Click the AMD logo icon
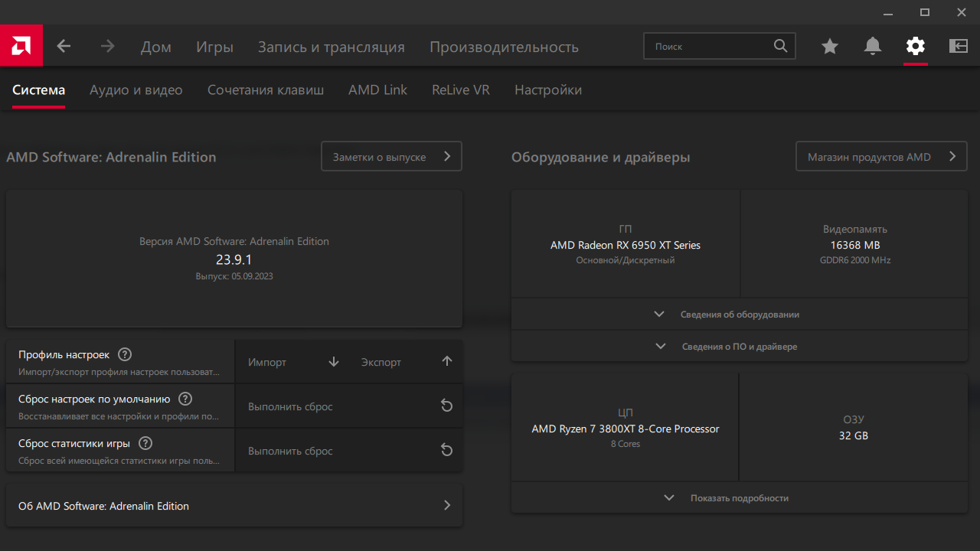Image resolution: width=980 pixels, height=551 pixels. [21, 46]
